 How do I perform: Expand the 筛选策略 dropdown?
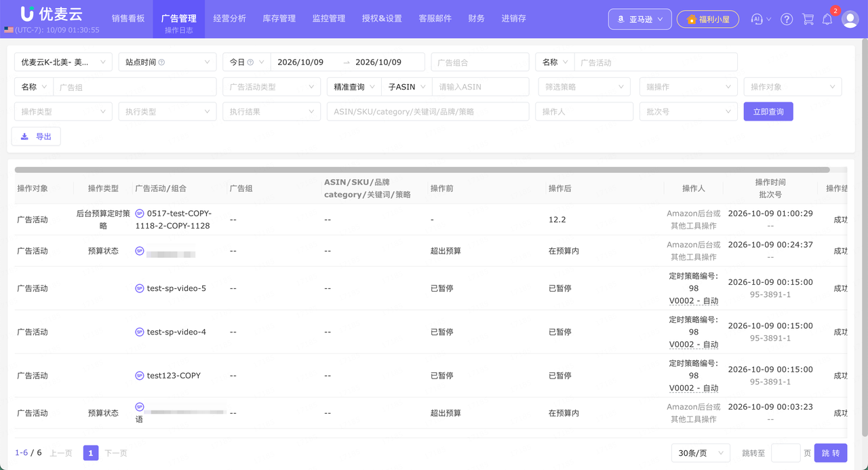[584, 87]
